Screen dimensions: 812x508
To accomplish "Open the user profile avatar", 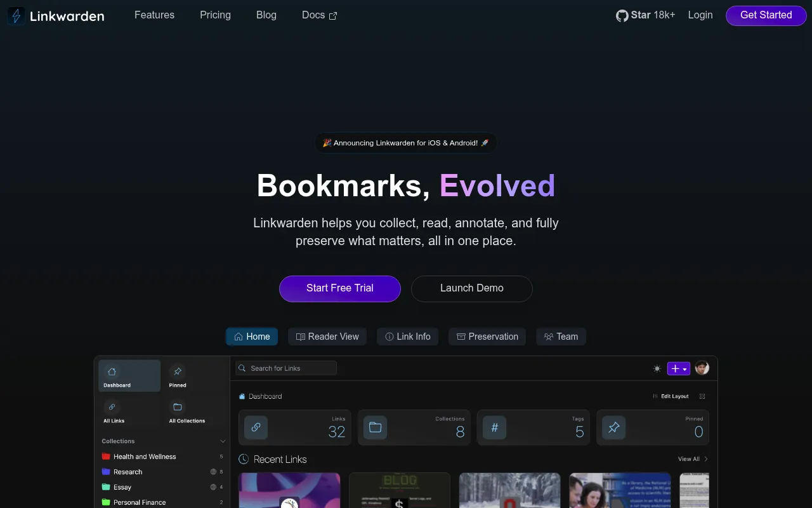I will point(702,368).
